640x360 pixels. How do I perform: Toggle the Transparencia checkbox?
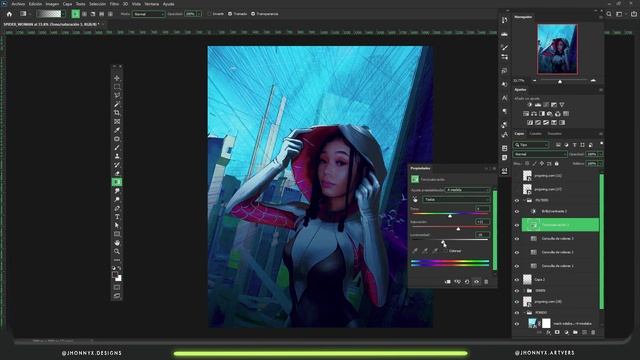[x=253, y=14]
